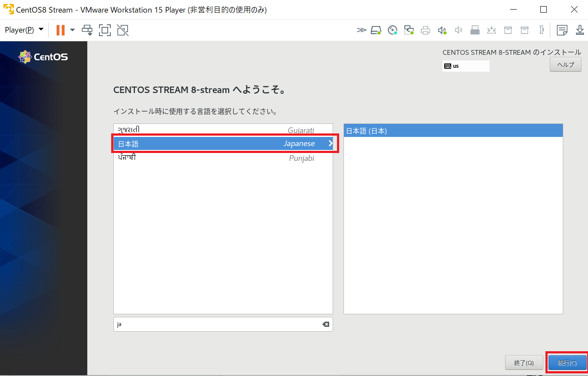
Task: Select 日本語 Japanese in the language list
Action: [223, 144]
